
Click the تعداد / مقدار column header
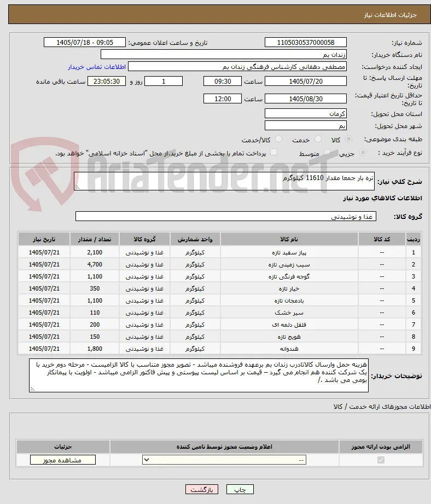pos(95,240)
